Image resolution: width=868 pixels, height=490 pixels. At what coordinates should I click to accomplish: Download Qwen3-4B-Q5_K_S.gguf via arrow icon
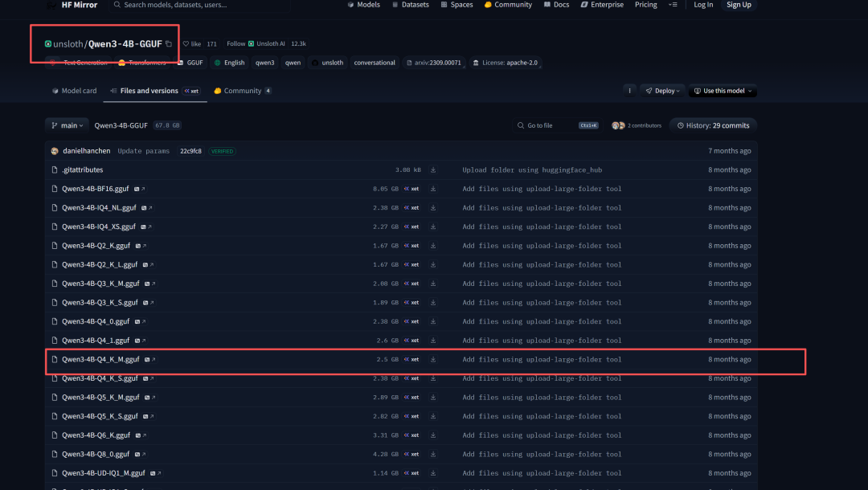click(x=433, y=416)
